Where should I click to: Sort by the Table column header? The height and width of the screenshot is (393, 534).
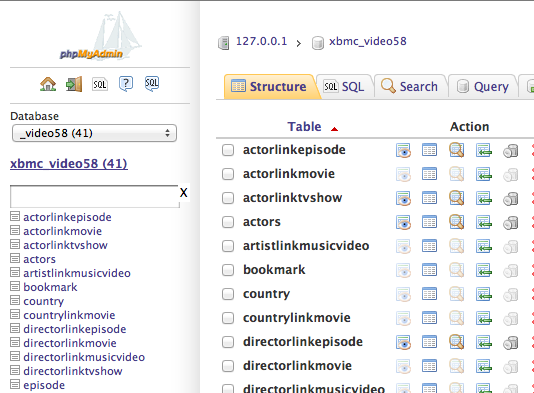(x=304, y=127)
